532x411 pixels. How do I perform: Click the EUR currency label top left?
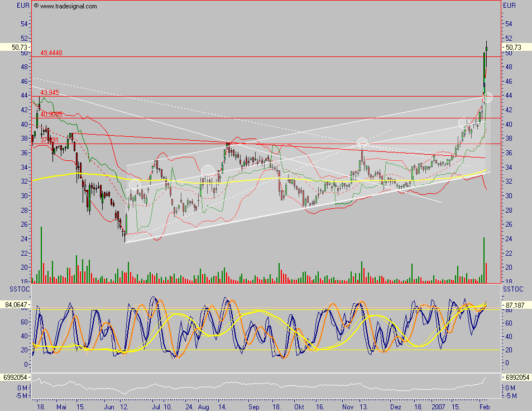(x=23, y=6)
